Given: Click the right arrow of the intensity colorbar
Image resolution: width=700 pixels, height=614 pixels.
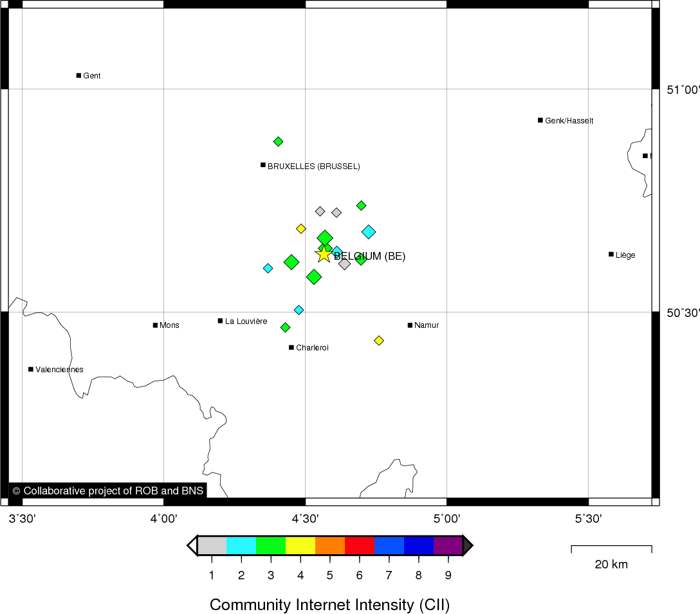Looking at the screenshot, I should (468, 545).
